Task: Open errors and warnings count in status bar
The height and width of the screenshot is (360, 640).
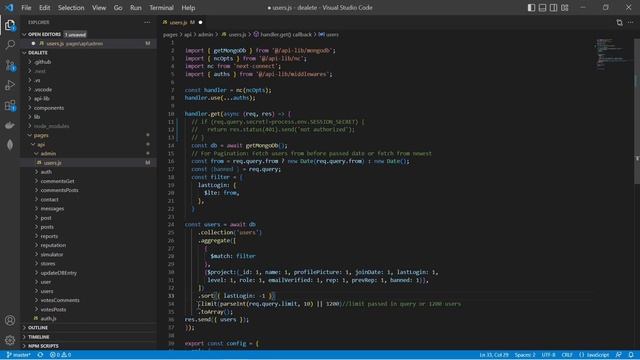Action: (60, 355)
